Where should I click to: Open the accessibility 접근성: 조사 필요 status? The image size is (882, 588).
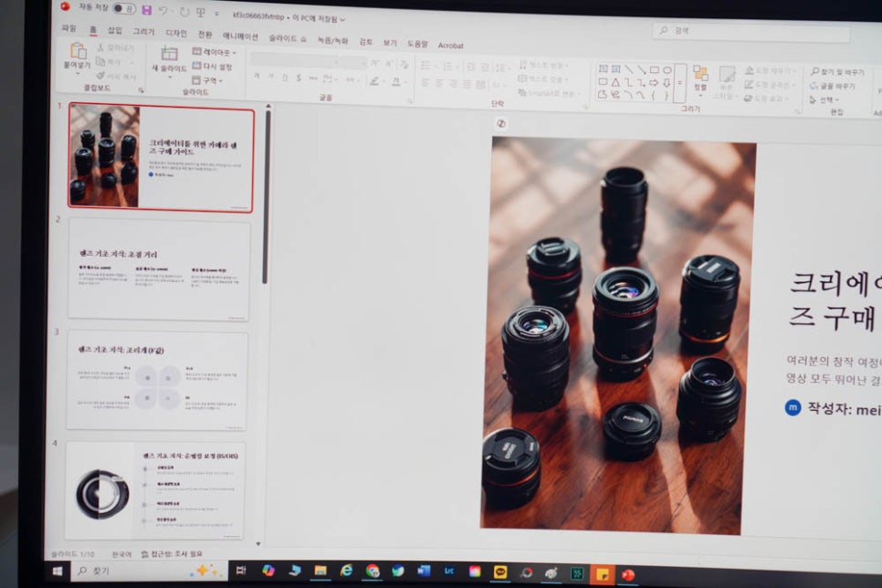tap(172, 554)
